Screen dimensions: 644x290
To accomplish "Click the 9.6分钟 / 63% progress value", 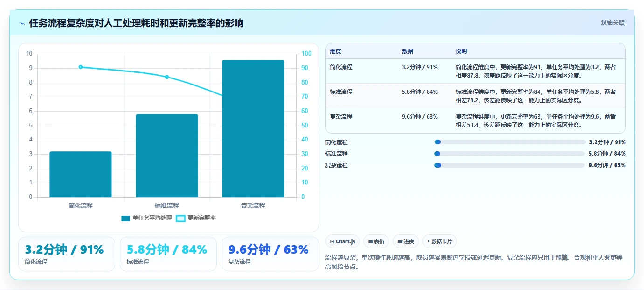I will 607,165.
